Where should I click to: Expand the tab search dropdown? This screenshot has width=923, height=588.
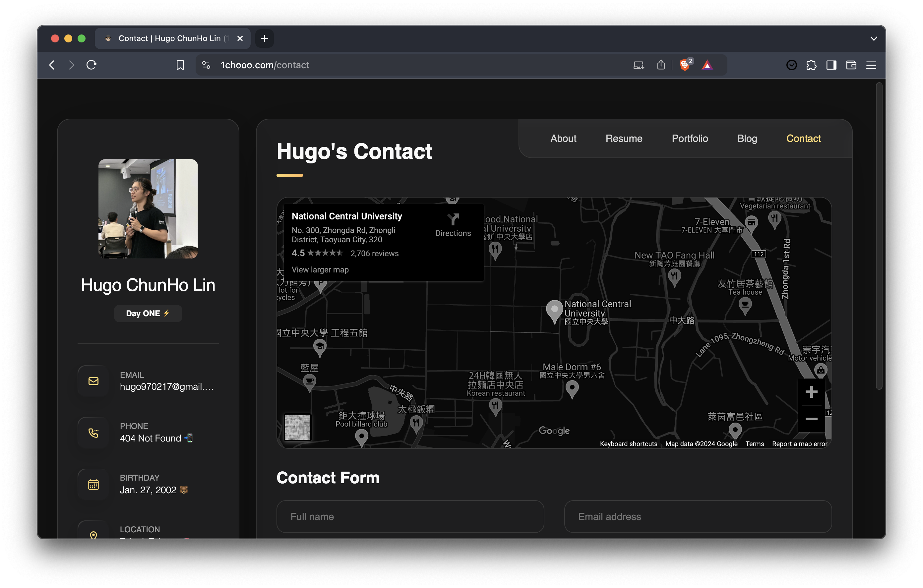coord(874,38)
